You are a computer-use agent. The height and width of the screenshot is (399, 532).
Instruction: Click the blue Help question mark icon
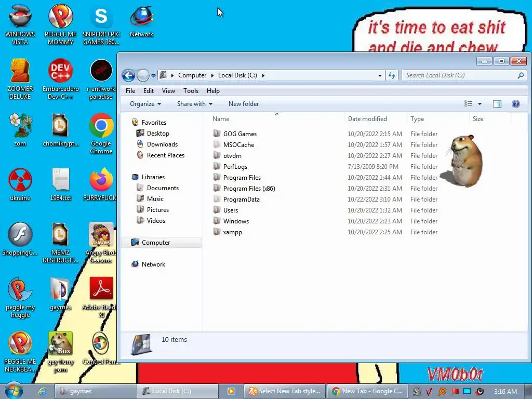516,104
